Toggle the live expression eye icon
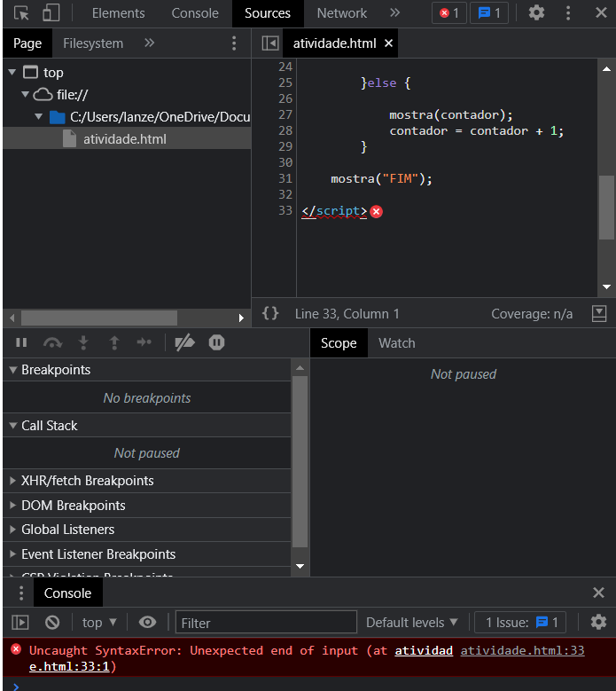The image size is (616, 691). tap(147, 622)
